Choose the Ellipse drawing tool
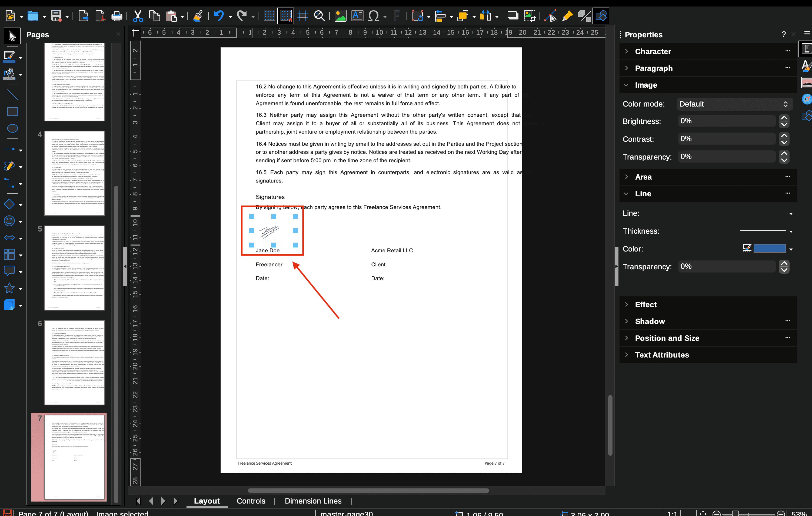812x516 pixels. 12,128
